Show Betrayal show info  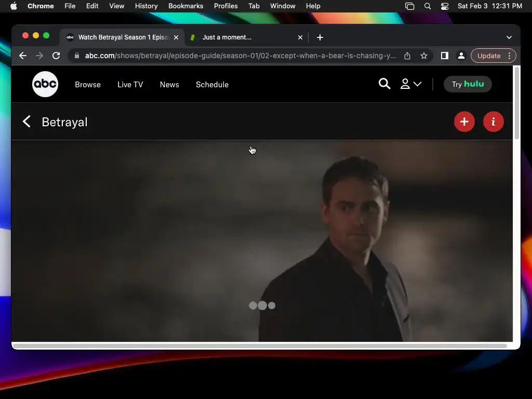[494, 122]
